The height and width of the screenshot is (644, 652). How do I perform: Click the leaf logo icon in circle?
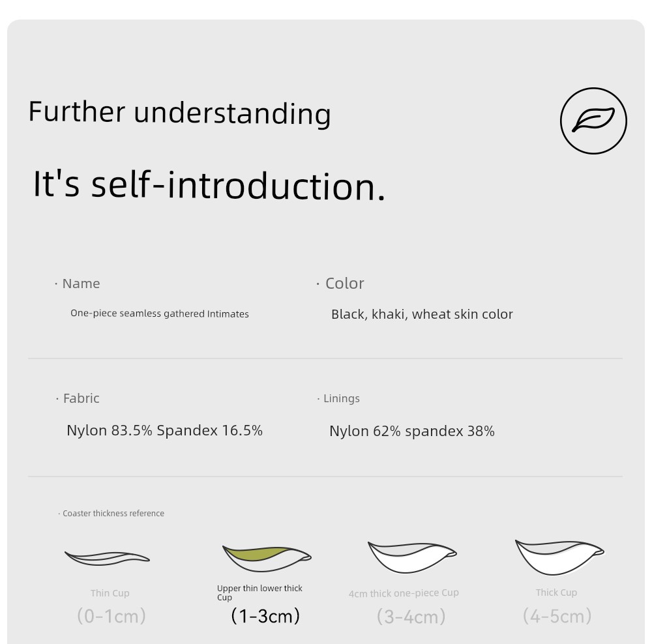tap(593, 121)
